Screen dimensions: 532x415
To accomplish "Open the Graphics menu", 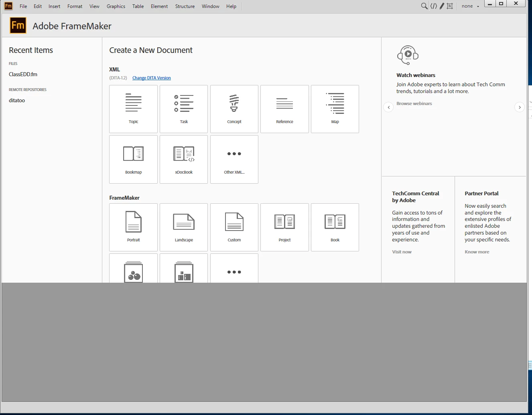I will tap(116, 6).
